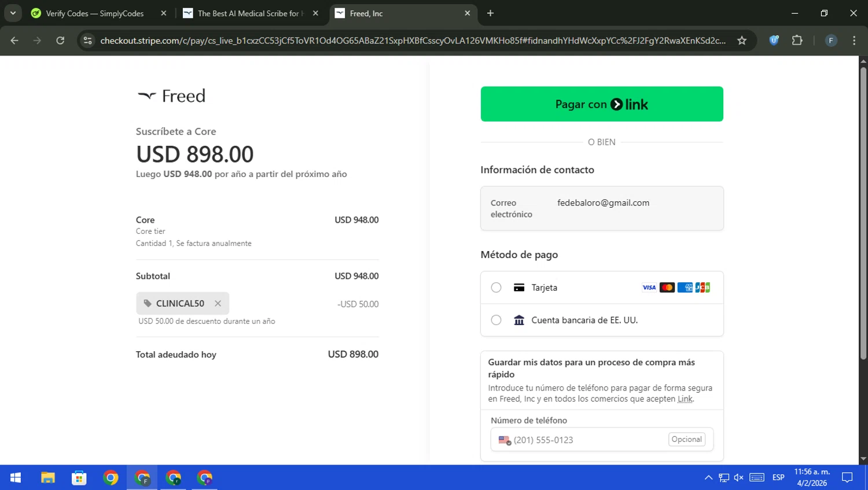Viewport: 868px width, 490px height.
Task: Click the muted volume tray icon
Action: (x=739, y=478)
